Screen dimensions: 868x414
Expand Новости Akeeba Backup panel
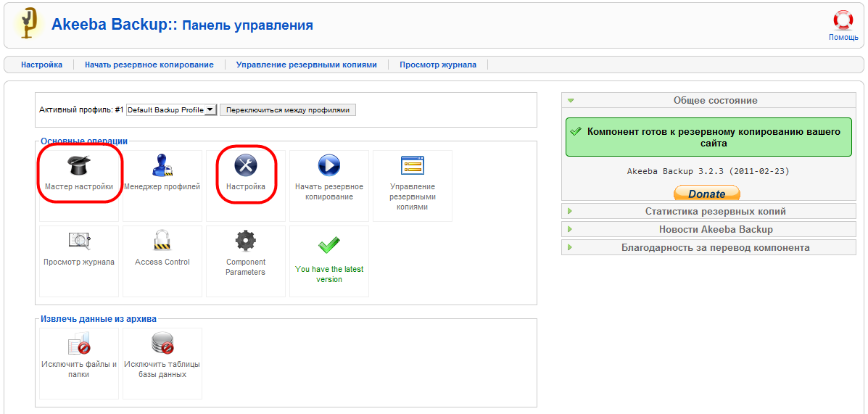tap(708, 229)
